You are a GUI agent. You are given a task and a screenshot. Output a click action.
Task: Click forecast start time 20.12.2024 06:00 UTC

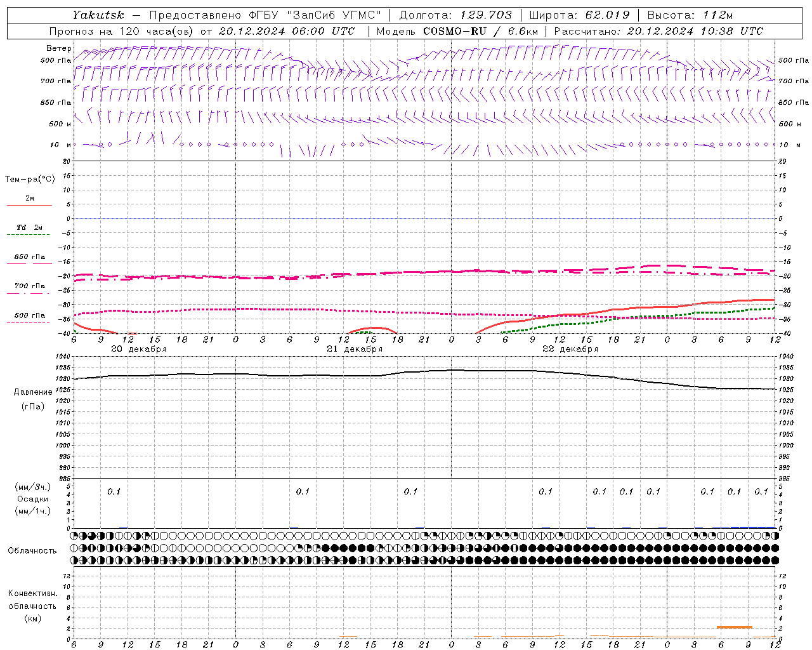coord(287,31)
